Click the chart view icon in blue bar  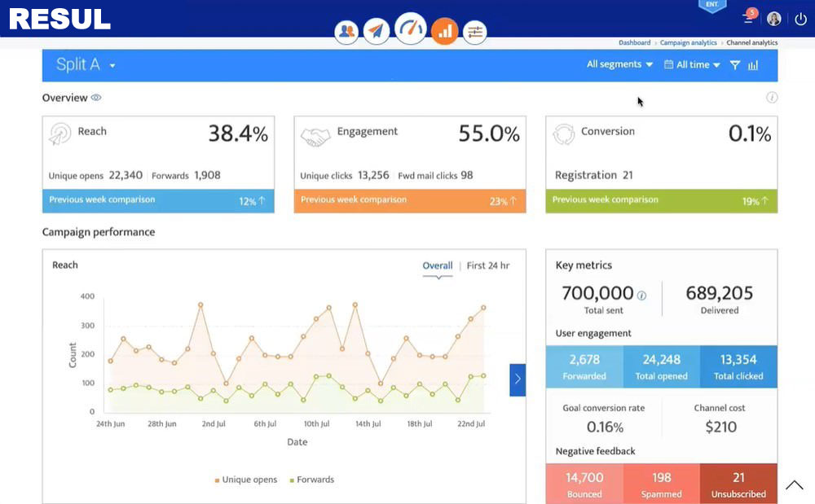[753, 65]
